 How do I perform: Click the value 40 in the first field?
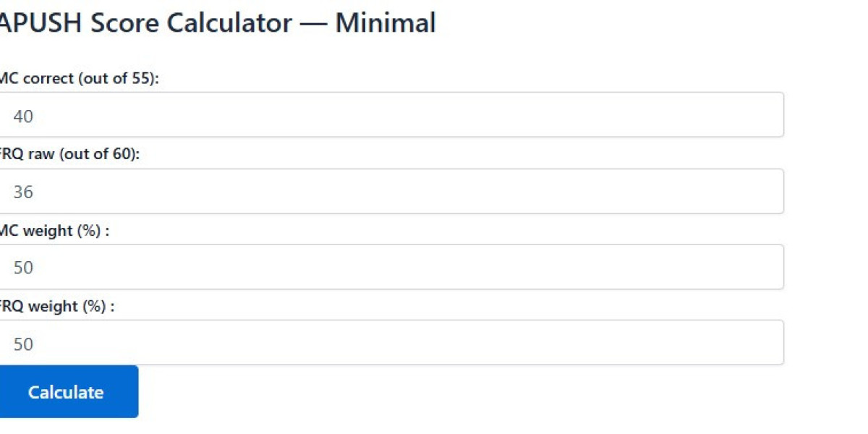[x=23, y=116]
